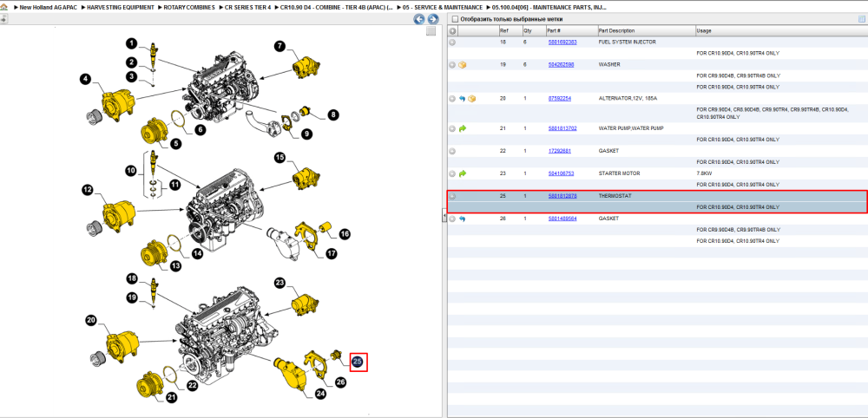Select callout 12 alternator in diagram
868x418 pixels.
[87, 190]
